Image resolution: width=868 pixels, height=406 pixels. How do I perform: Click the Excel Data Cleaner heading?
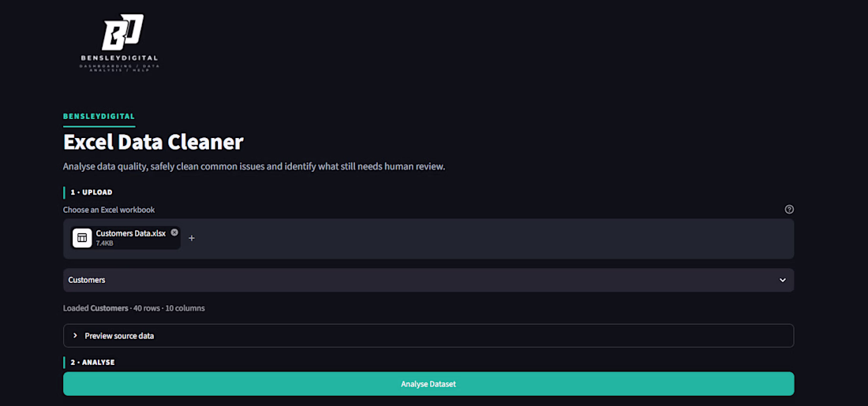point(153,142)
